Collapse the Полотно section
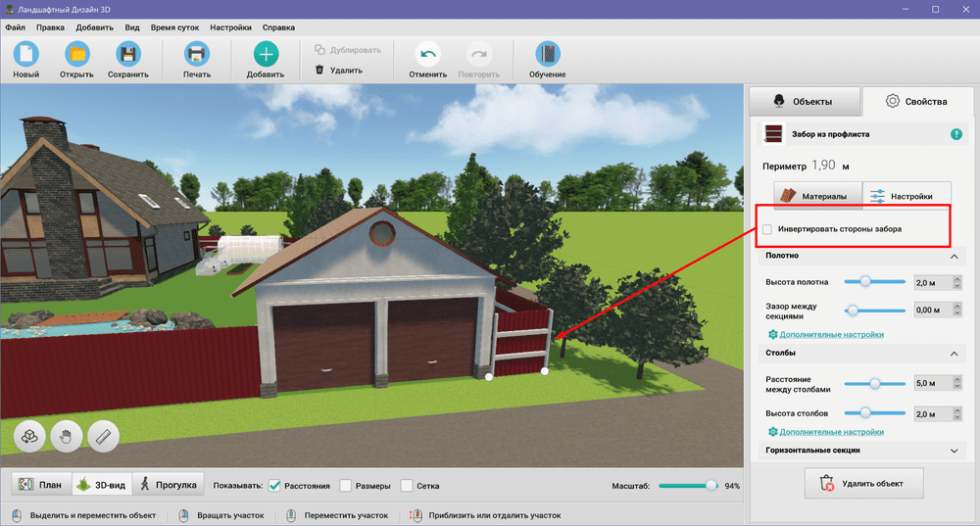The height and width of the screenshot is (526, 980). point(955,257)
